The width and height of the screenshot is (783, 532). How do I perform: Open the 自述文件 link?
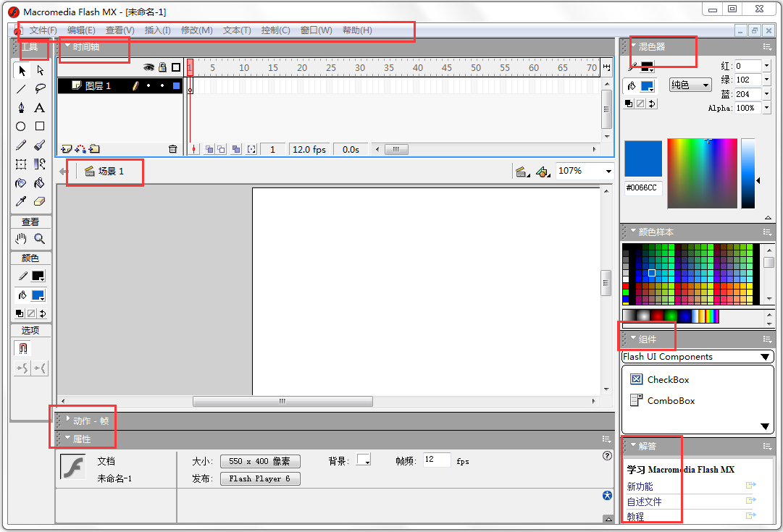tap(645, 502)
